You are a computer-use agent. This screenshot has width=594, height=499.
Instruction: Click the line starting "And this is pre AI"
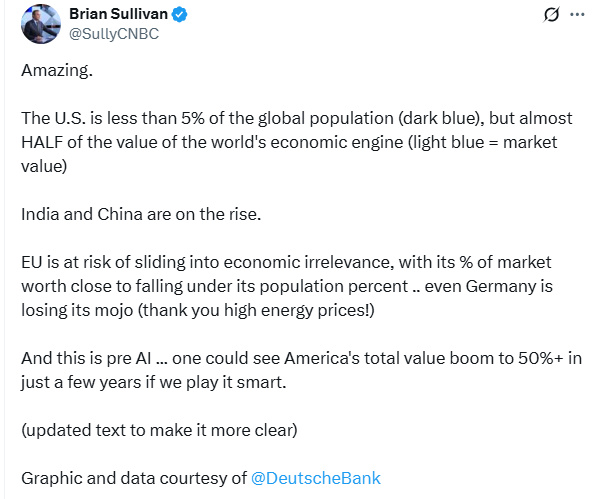click(301, 358)
